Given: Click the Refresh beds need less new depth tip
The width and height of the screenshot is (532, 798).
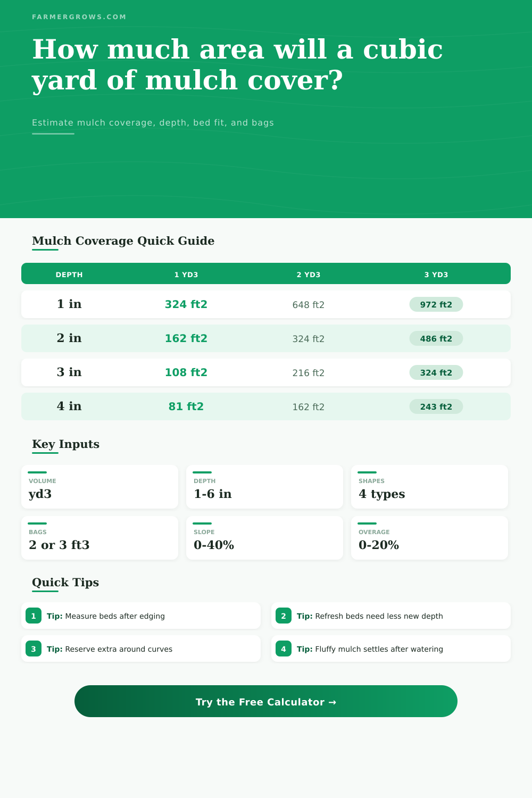Looking at the screenshot, I should tap(391, 616).
